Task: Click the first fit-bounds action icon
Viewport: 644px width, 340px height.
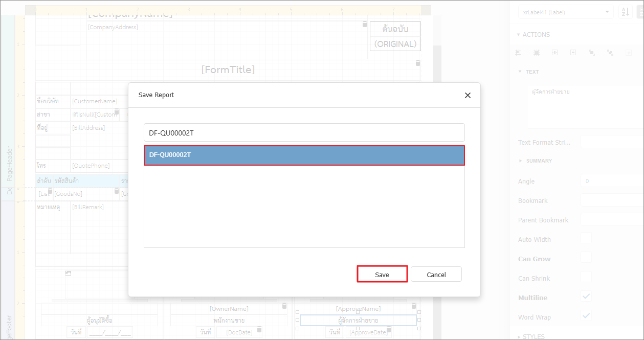Action: point(518,53)
